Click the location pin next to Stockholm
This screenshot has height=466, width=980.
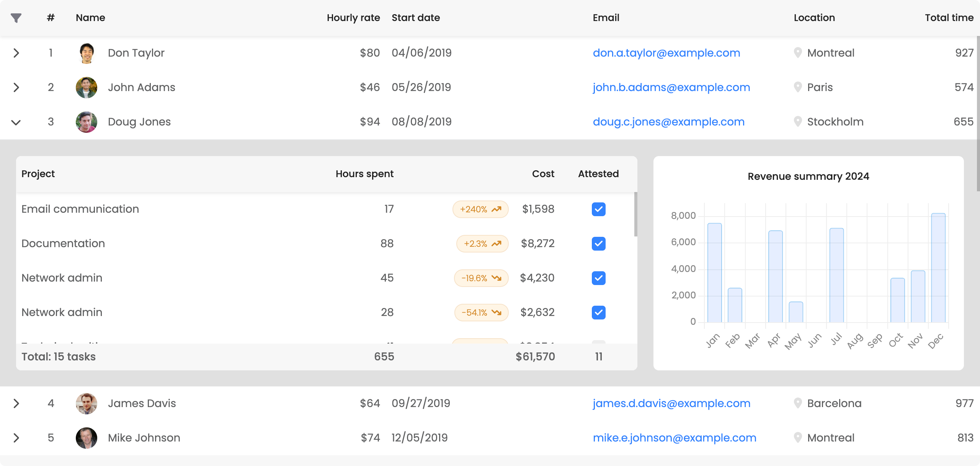click(798, 122)
